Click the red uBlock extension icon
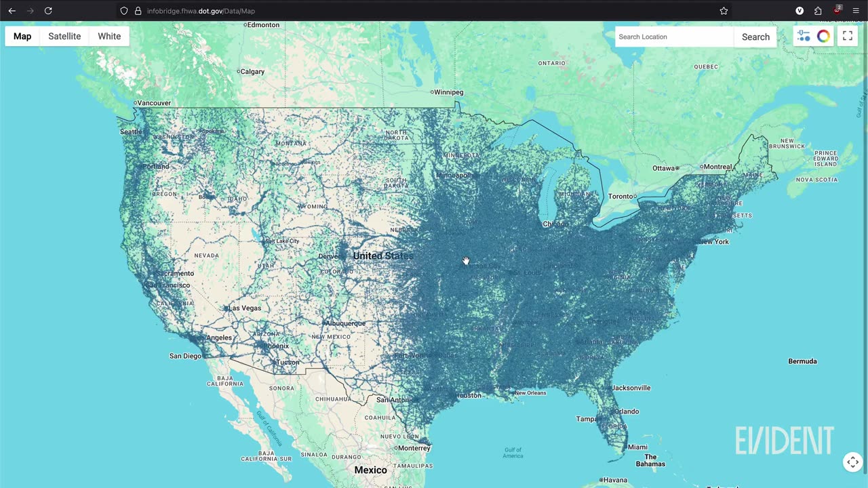This screenshot has width=868, height=488. point(837,10)
